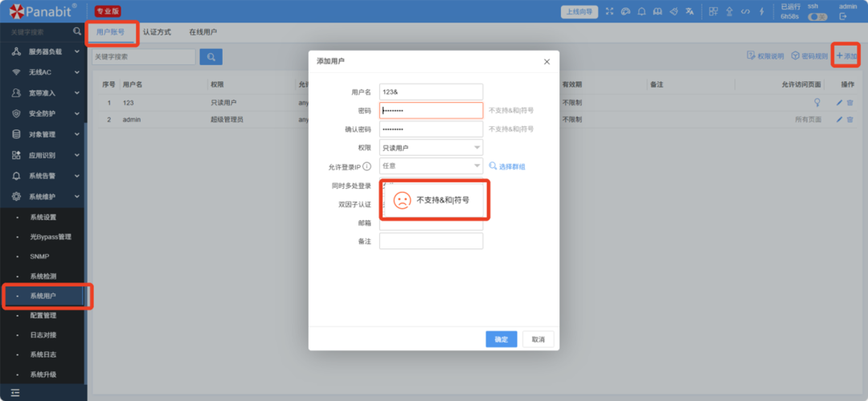Image resolution: width=868 pixels, height=401 pixels.
Task: Click the collapse sidebar icon at bottom left
Action: coord(15,393)
